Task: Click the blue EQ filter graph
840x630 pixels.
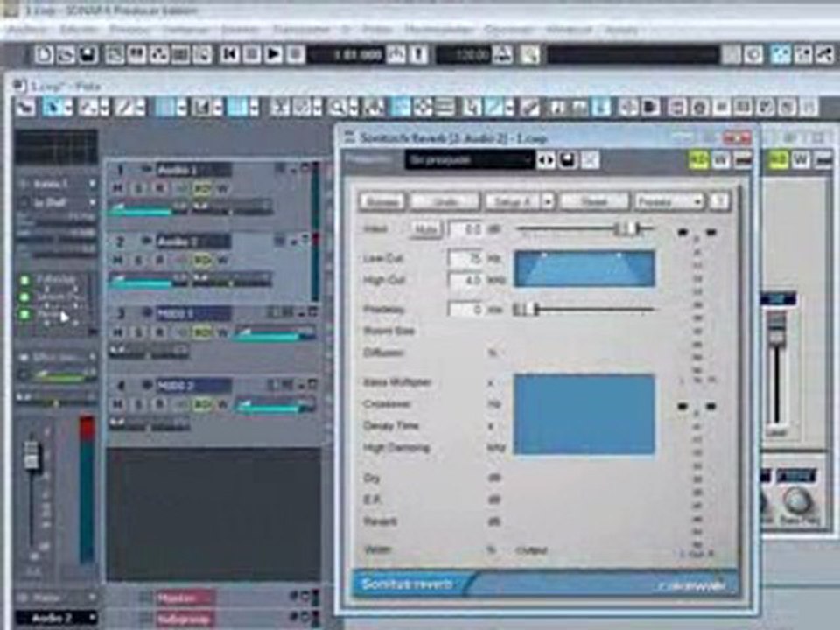Action: (x=584, y=269)
